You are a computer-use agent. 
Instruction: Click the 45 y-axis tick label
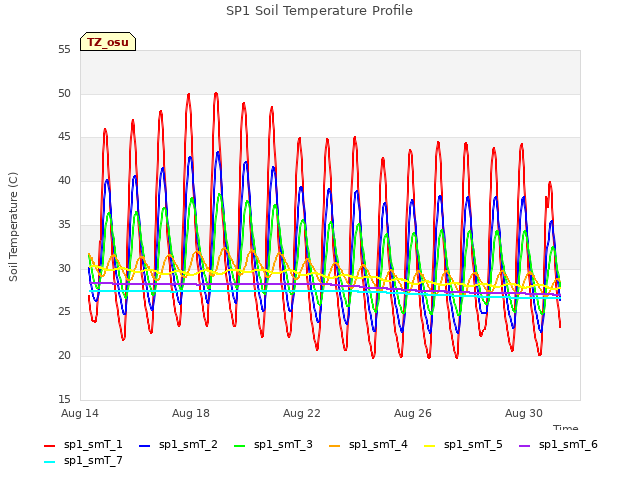click(x=64, y=137)
